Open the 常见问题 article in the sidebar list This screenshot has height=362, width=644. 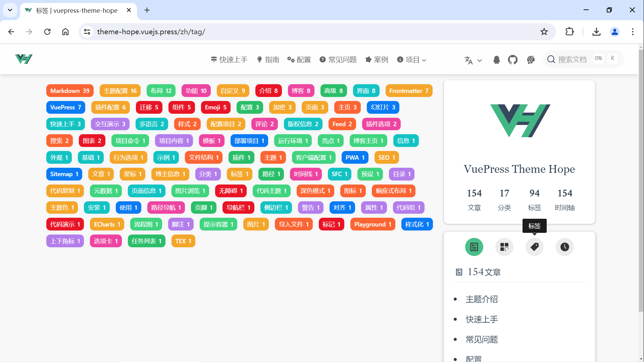[x=482, y=340]
